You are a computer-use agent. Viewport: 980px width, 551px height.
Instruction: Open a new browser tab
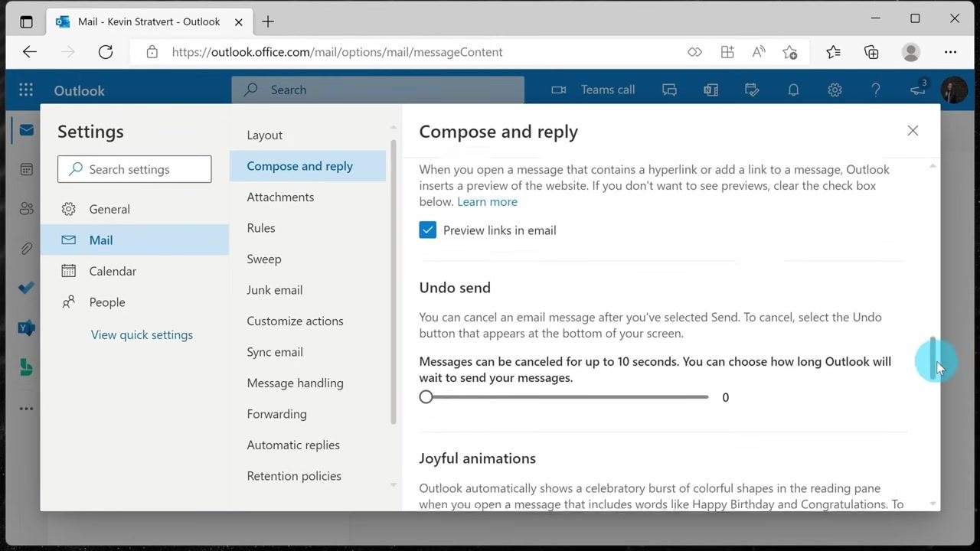(268, 21)
